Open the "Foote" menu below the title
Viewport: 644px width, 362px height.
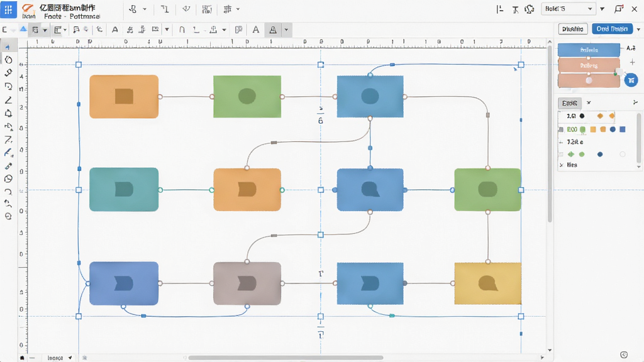coord(53,16)
